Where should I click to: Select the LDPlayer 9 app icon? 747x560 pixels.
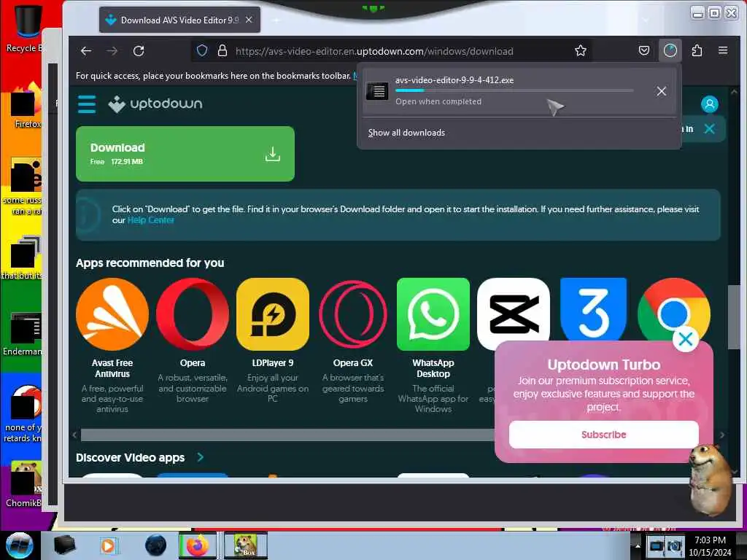[x=273, y=314]
